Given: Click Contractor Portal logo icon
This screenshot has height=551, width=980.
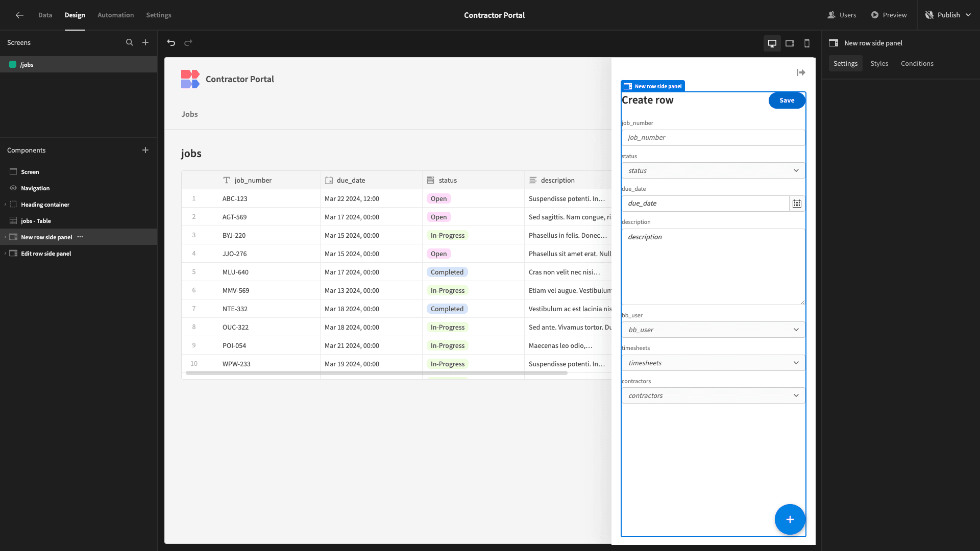Looking at the screenshot, I should [x=190, y=79].
